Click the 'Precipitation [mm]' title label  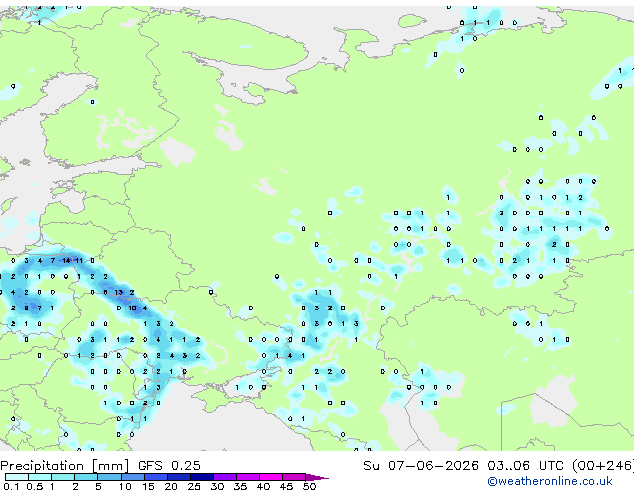click(x=65, y=466)
